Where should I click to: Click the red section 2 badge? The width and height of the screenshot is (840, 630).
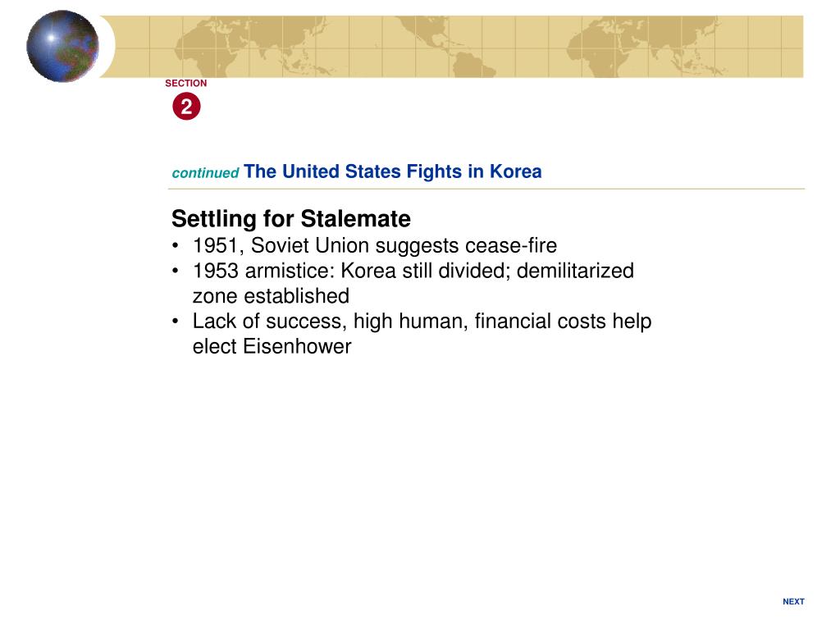[186, 107]
